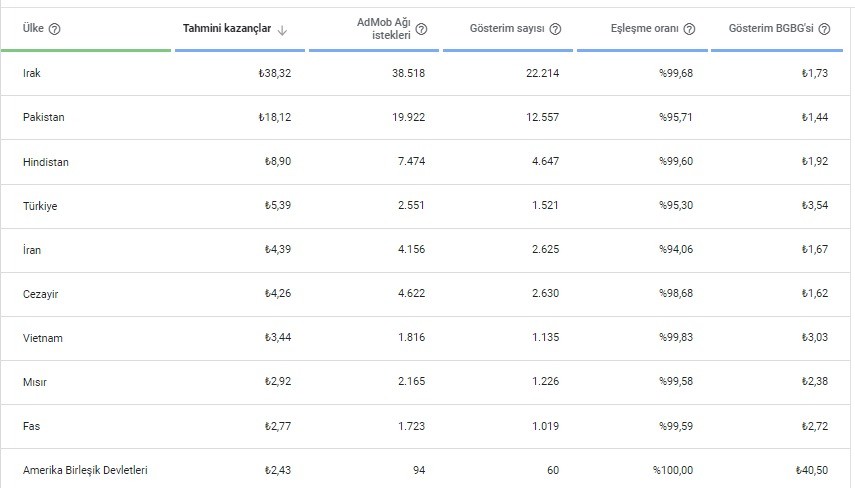Sort by the Gösterim sayısı column header
The height and width of the screenshot is (488, 855).
click(x=507, y=28)
